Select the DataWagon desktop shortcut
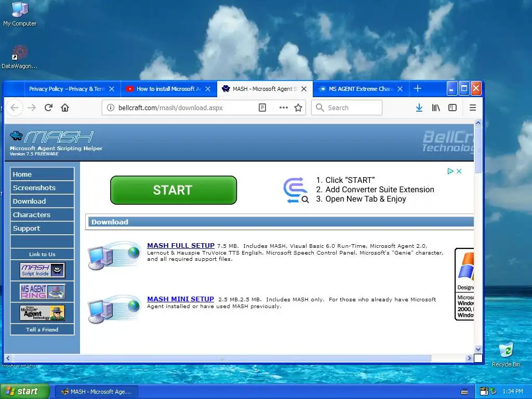The height and width of the screenshot is (399, 532). (x=20, y=57)
